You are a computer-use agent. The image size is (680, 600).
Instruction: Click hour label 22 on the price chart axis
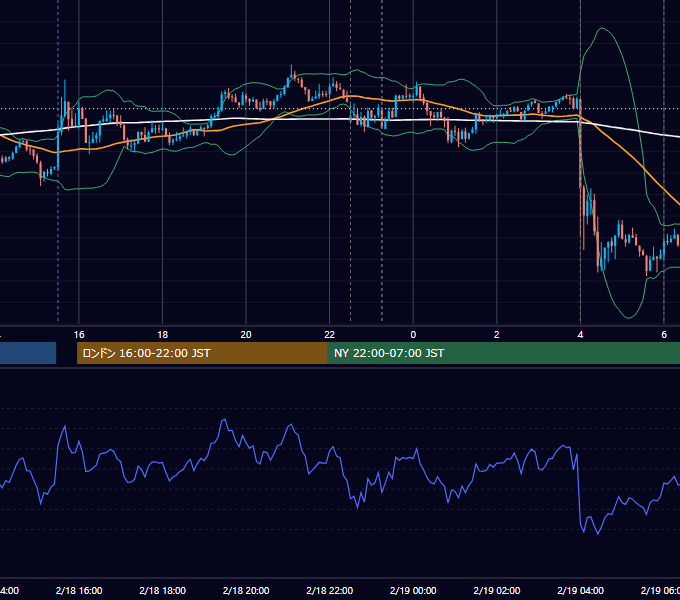coord(330,335)
